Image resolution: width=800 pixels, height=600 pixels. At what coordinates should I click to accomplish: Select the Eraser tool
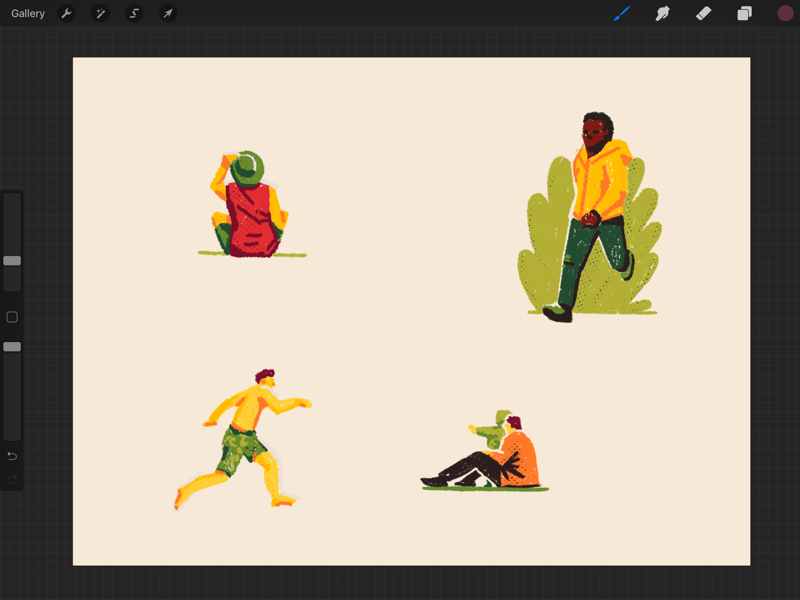[x=704, y=14]
